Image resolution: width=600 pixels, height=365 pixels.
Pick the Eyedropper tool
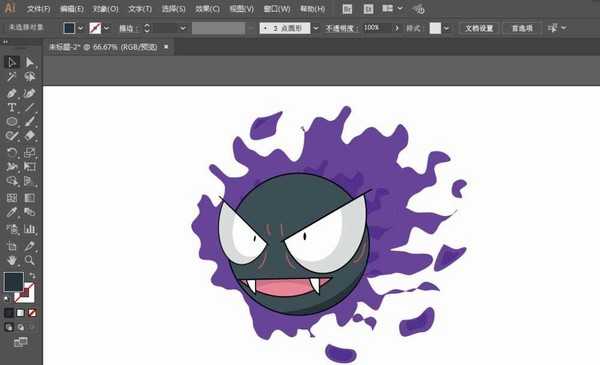[x=11, y=212]
